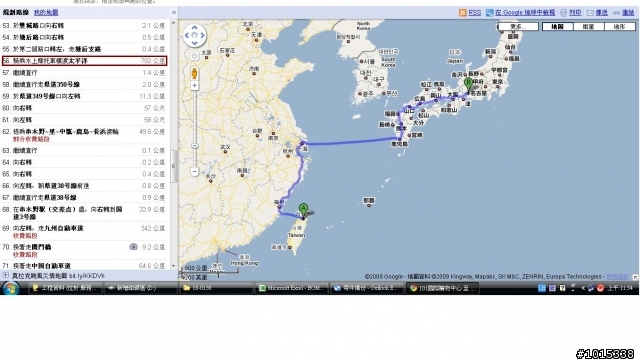Click the Google Earth view icon
This screenshot has height=362, width=640.
(489, 13)
